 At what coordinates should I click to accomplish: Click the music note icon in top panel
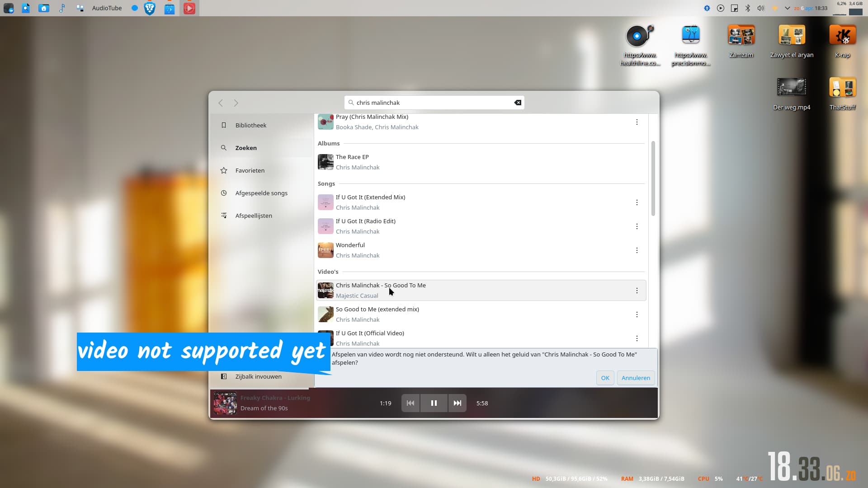click(x=62, y=8)
